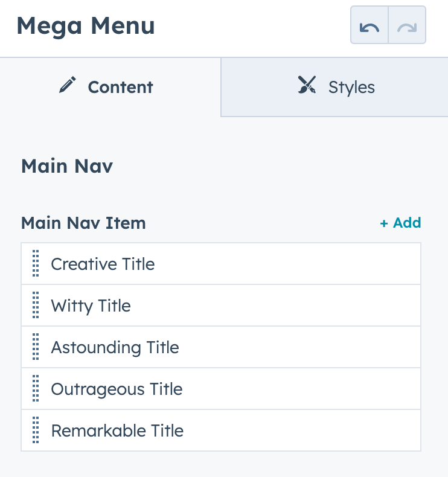Click the Main Nav Item field label

click(x=83, y=223)
